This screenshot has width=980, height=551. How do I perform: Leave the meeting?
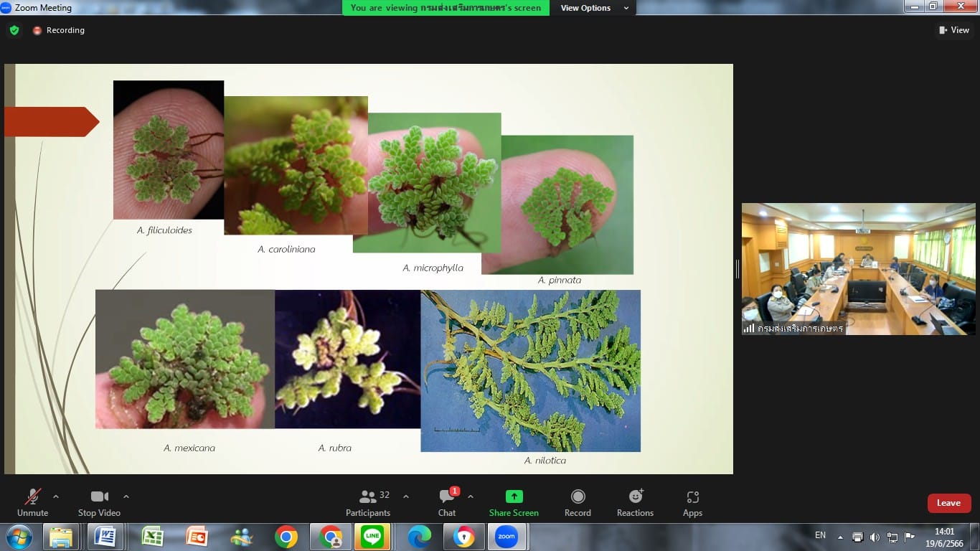click(948, 503)
